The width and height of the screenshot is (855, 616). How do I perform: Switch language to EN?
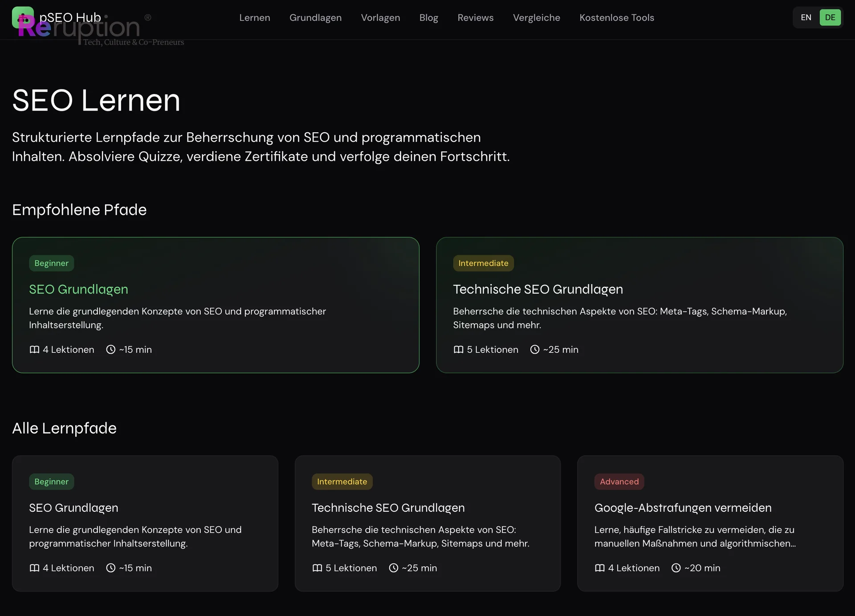point(806,17)
